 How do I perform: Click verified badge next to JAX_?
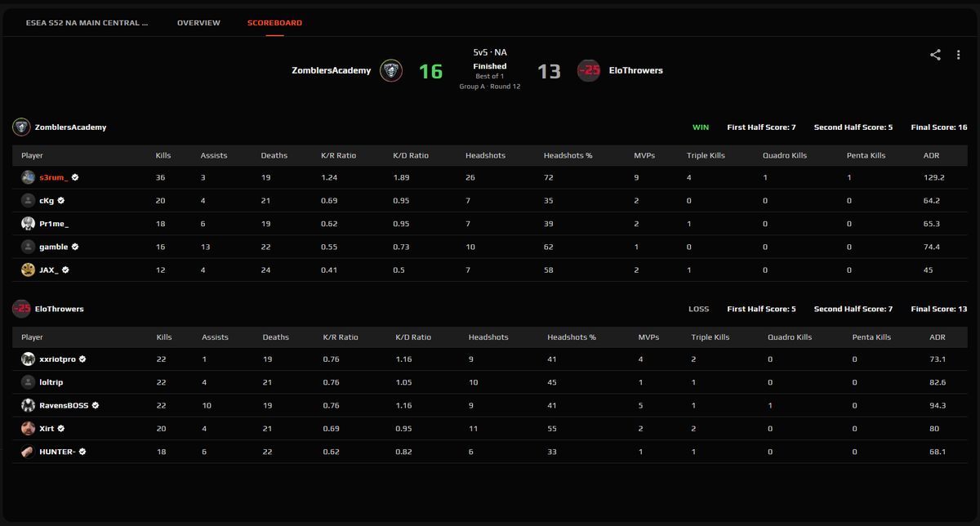pyautogui.click(x=66, y=270)
